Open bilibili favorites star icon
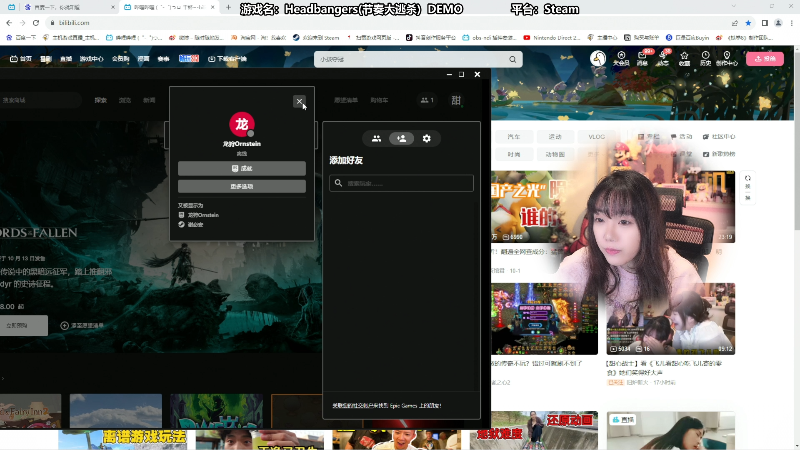Viewport: 800px width, 450px height. coord(684,58)
